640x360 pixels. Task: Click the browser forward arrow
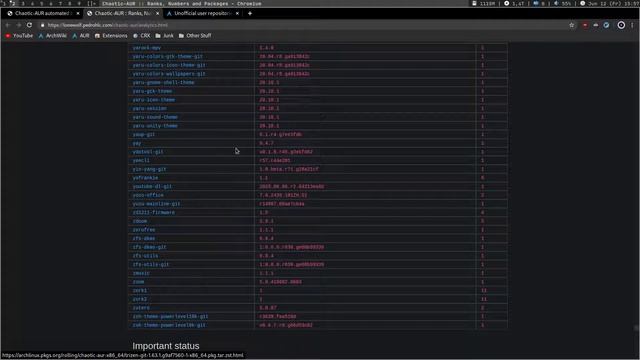pos(18,25)
